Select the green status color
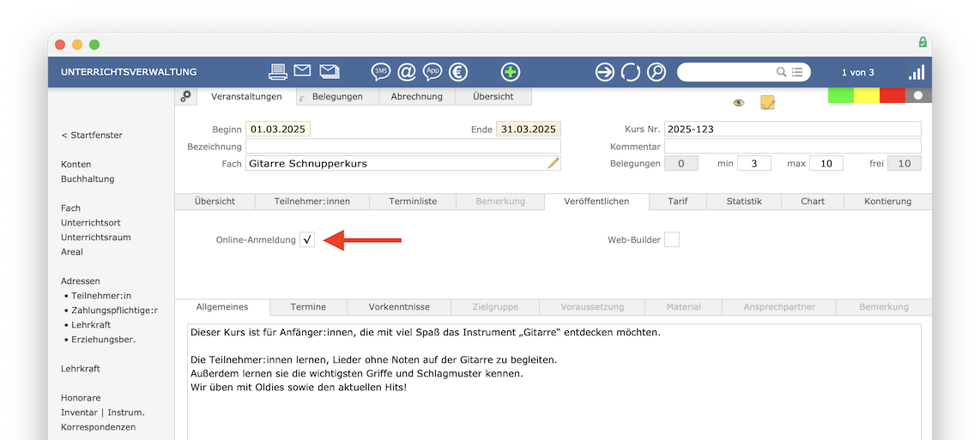Viewport: 980px width, 440px height. 841,95
